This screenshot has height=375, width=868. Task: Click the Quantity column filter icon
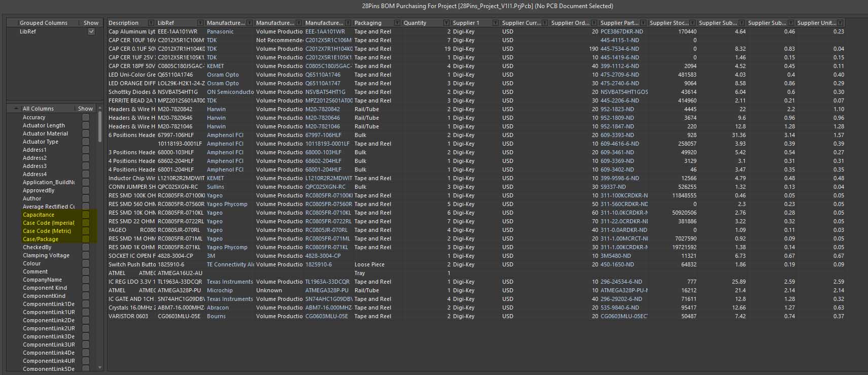[446, 23]
